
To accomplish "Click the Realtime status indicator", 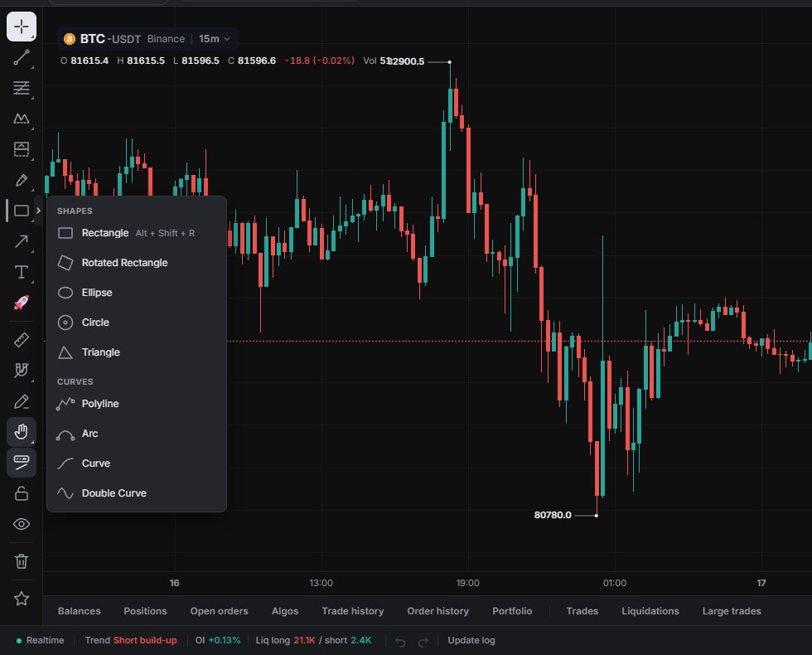I will 41,640.
